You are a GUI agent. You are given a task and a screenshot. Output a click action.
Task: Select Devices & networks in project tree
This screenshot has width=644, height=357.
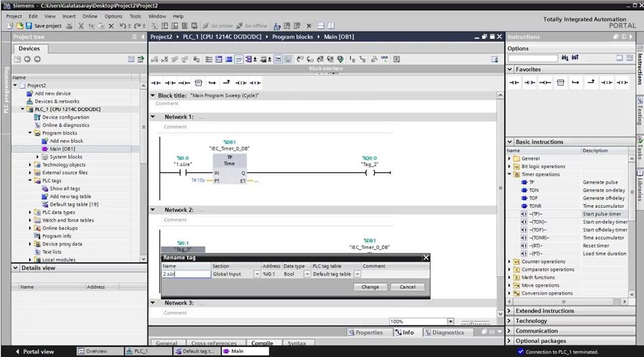pos(57,101)
